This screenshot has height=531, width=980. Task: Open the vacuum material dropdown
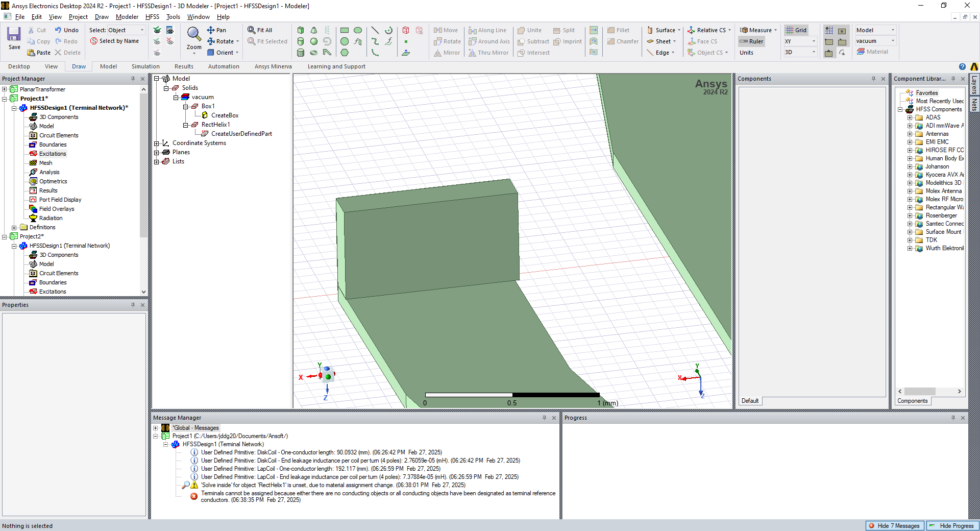click(x=893, y=41)
